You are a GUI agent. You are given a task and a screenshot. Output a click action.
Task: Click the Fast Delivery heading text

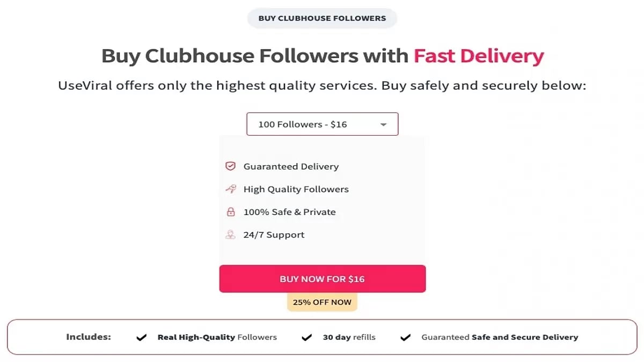coord(479,55)
